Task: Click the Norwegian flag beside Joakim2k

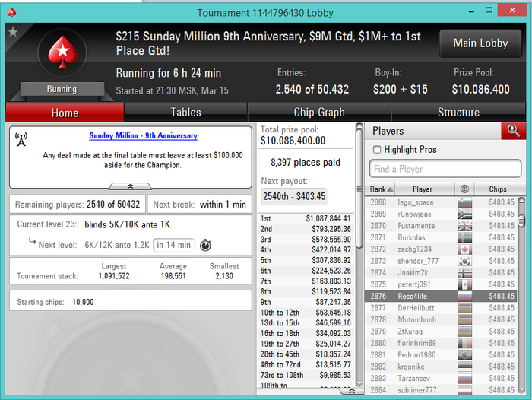Action: point(464,273)
